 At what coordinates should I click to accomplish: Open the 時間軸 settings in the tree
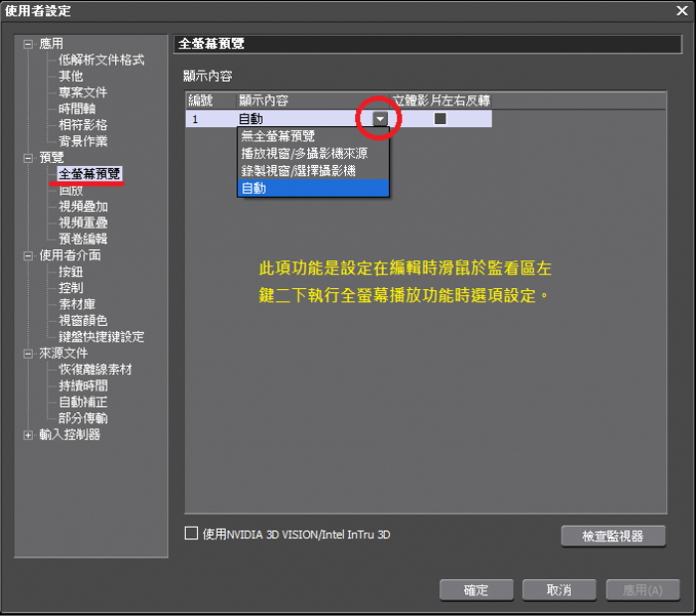point(77,109)
